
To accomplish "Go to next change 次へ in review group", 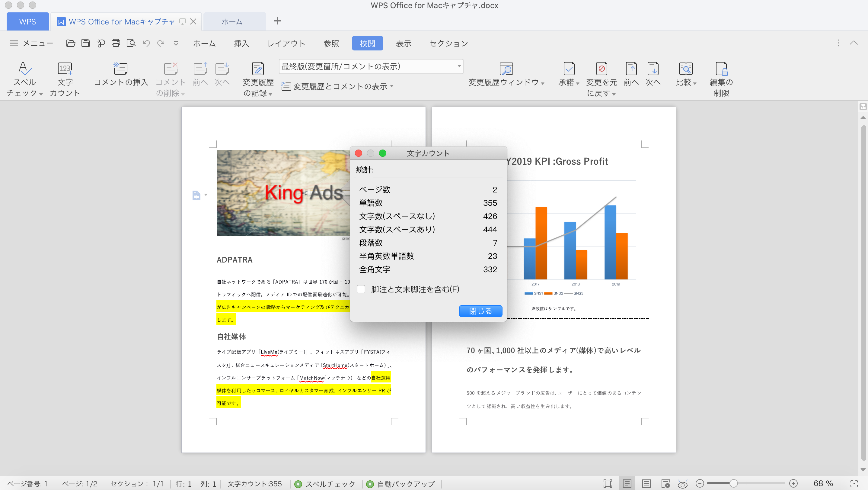I will pos(653,74).
